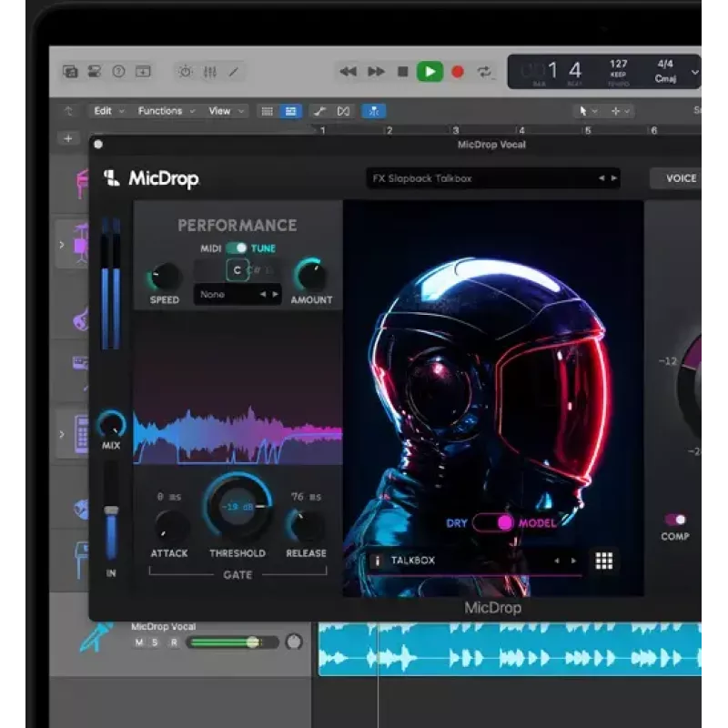Toggle Cycle mode
The image size is (728, 728).
(x=484, y=72)
